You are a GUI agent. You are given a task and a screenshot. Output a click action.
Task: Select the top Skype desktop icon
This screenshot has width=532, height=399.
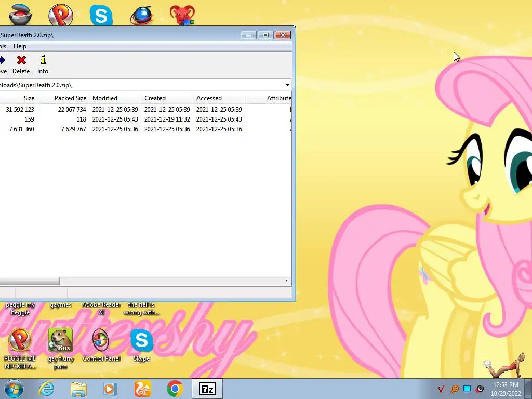101,15
